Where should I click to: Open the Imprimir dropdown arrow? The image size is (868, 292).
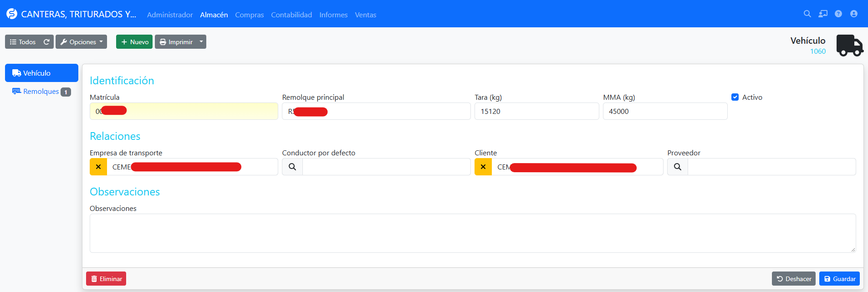[201, 42]
